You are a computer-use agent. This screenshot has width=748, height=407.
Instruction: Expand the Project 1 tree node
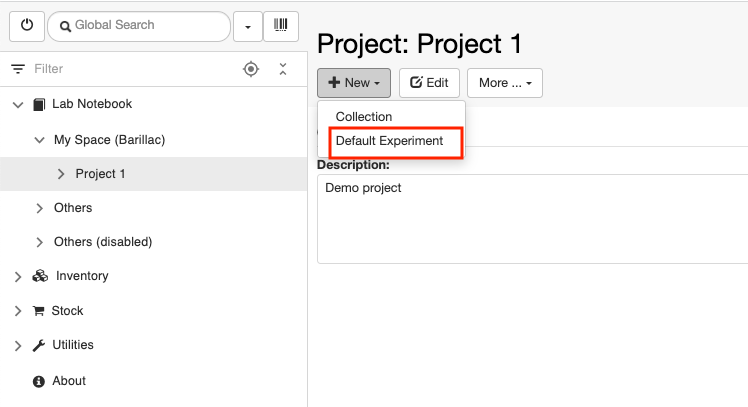(x=61, y=174)
